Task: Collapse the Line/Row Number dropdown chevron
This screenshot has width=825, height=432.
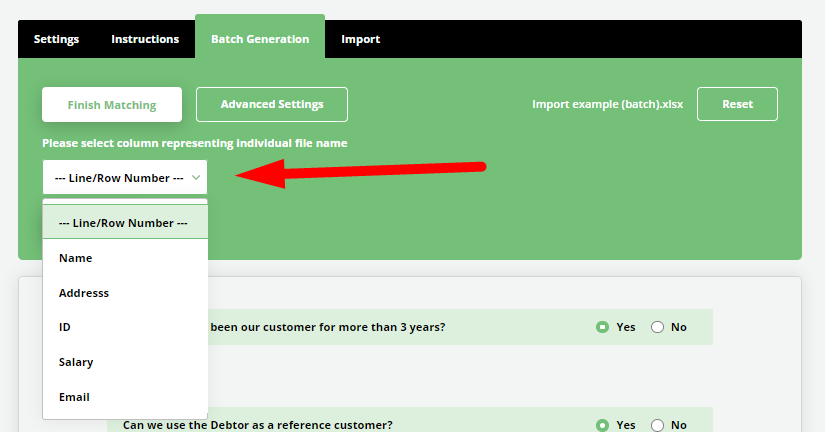Action: tap(197, 178)
